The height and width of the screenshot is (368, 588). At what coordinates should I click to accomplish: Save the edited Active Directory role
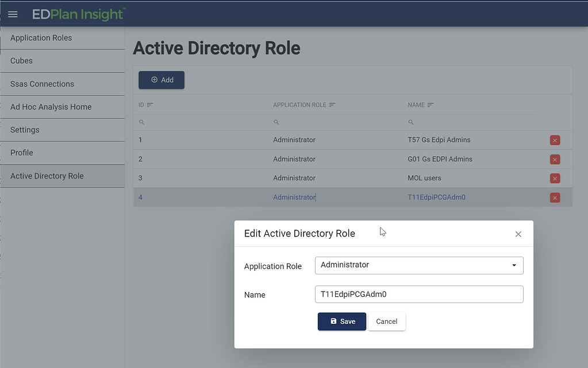[x=341, y=321]
